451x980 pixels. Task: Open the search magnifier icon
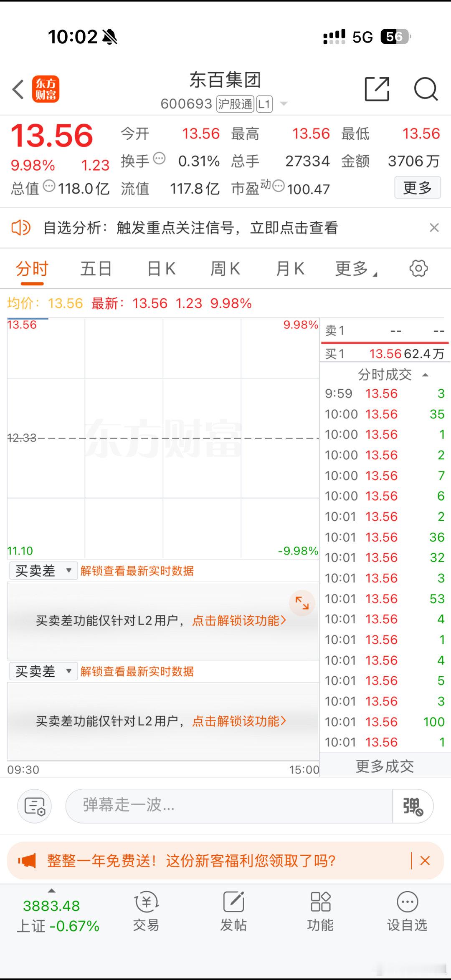[426, 89]
